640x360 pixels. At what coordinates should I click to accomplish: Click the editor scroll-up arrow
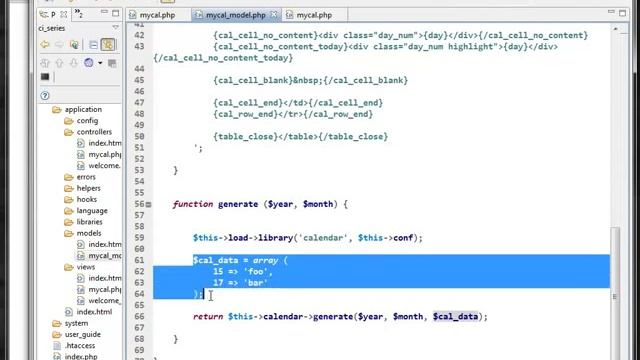click(x=615, y=29)
